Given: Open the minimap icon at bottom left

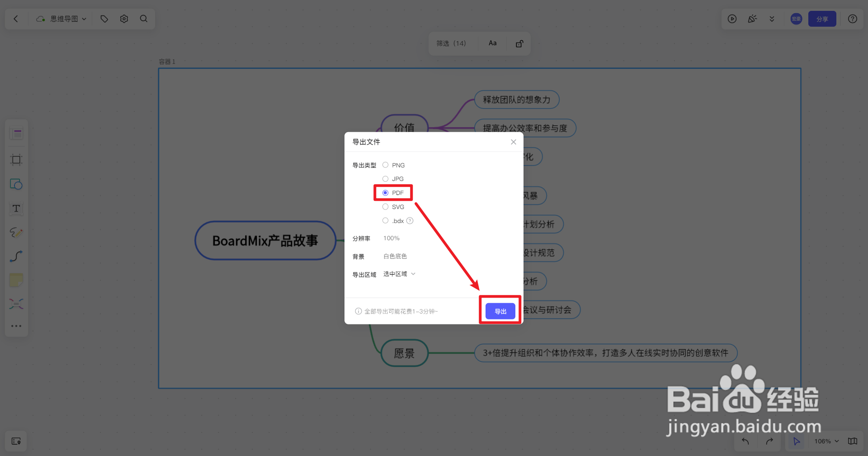Looking at the screenshot, I should (16, 441).
